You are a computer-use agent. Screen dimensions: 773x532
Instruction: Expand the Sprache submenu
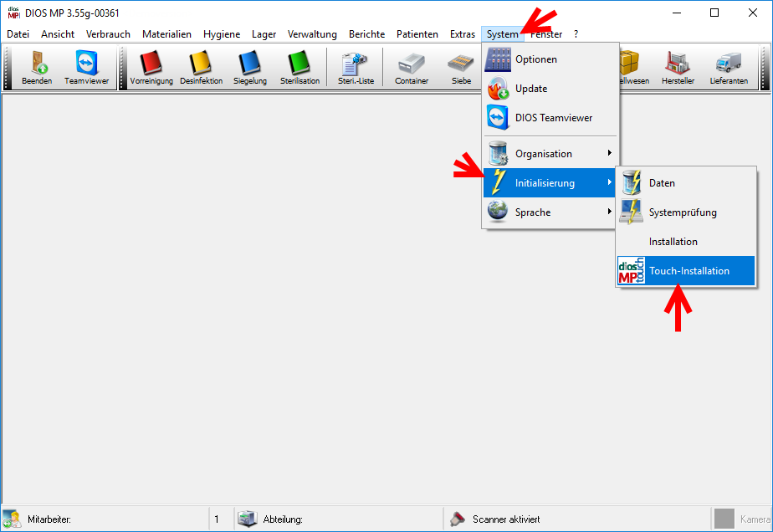tap(550, 212)
